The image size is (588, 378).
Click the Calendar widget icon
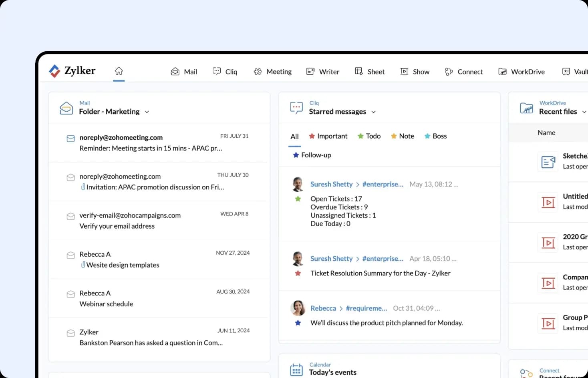click(296, 370)
